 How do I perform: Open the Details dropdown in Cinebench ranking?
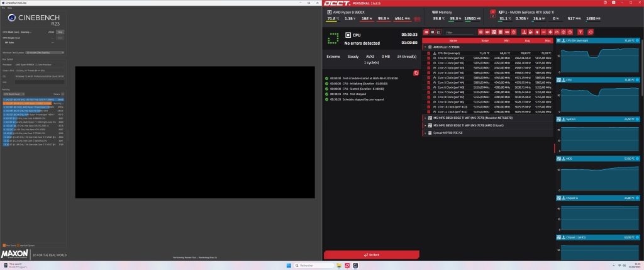coord(62,94)
